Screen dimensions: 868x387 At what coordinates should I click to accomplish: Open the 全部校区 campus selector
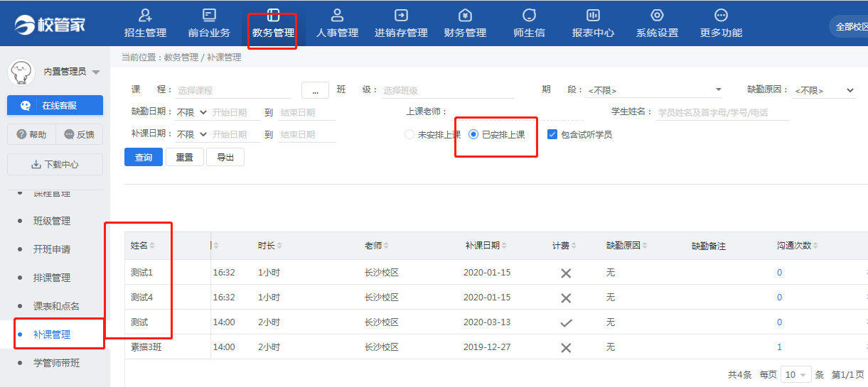(850, 26)
